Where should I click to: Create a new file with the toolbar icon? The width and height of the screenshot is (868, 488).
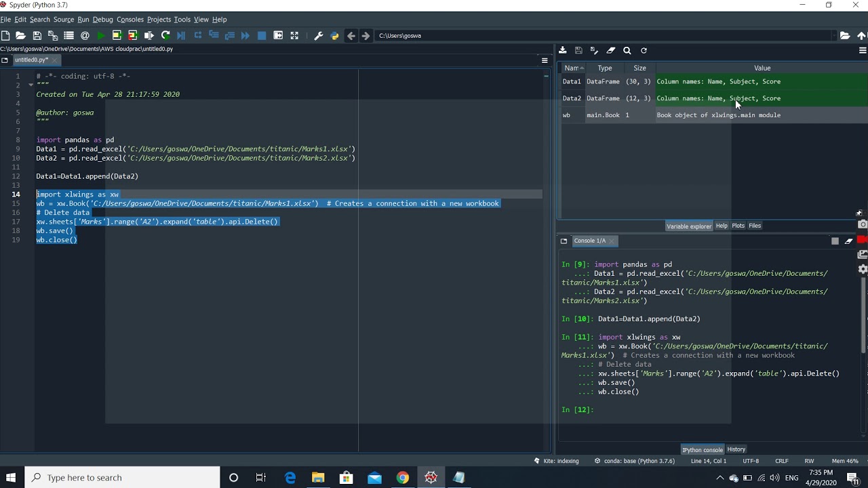pos(5,35)
